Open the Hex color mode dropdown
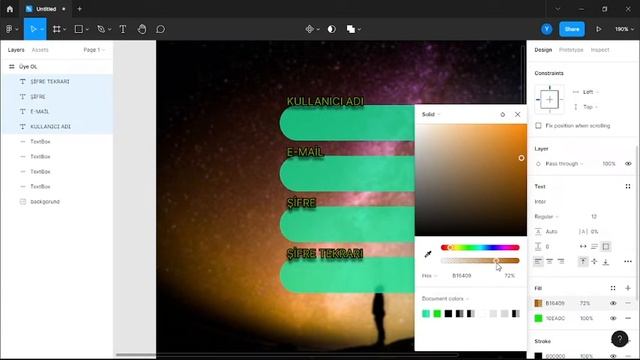This screenshot has height=360, width=640. coord(429,276)
